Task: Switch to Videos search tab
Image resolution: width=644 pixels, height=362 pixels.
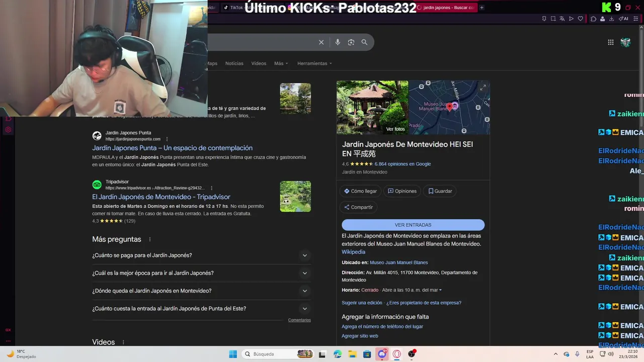Action: coord(259,63)
